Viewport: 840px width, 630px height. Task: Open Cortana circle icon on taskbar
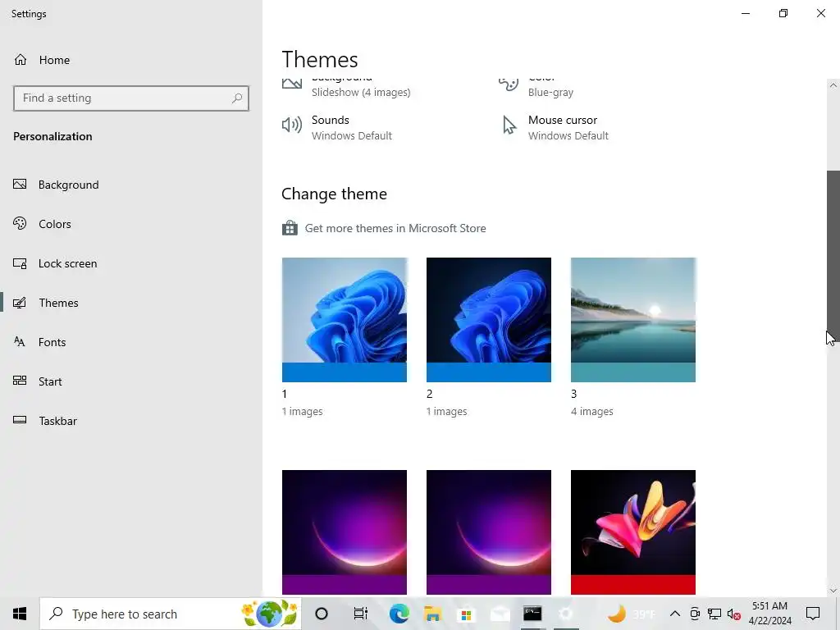(322, 614)
